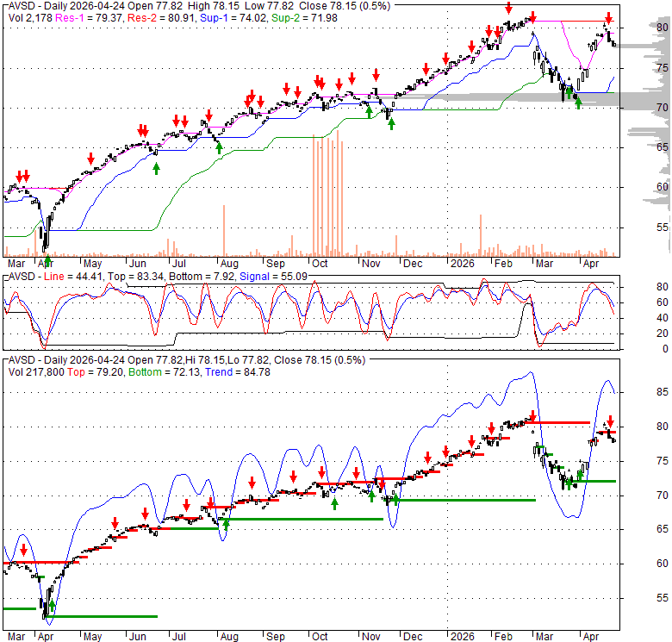Click the rightmost red sell arrow in top chart
The width and height of the screenshot is (672, 642).
(609, 18)
